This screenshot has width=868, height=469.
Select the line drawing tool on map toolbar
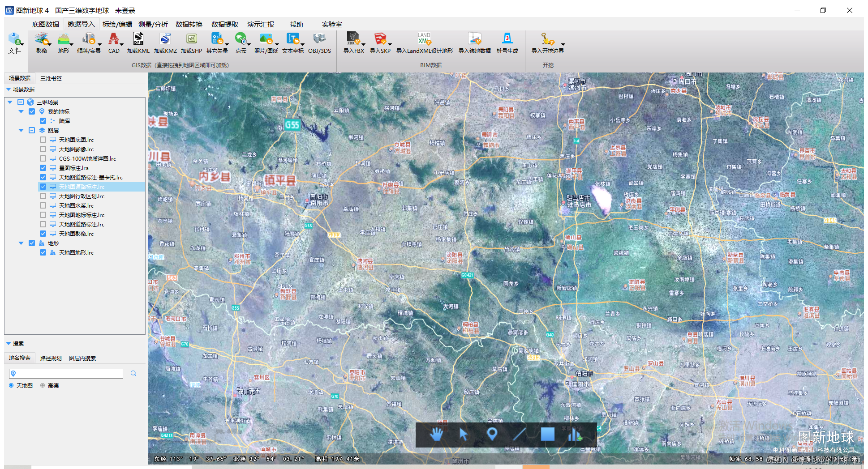pyautogui.click(x=520, y=434)
